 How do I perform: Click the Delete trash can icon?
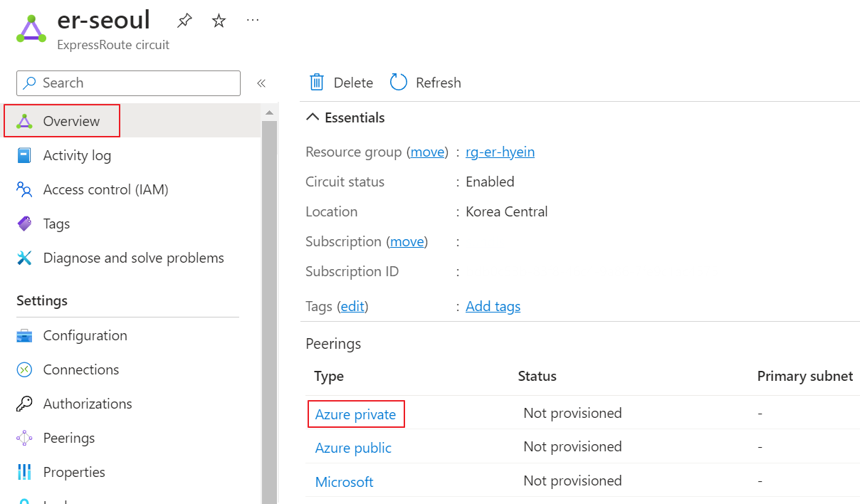pyautogui.click(x=317, y=83)
